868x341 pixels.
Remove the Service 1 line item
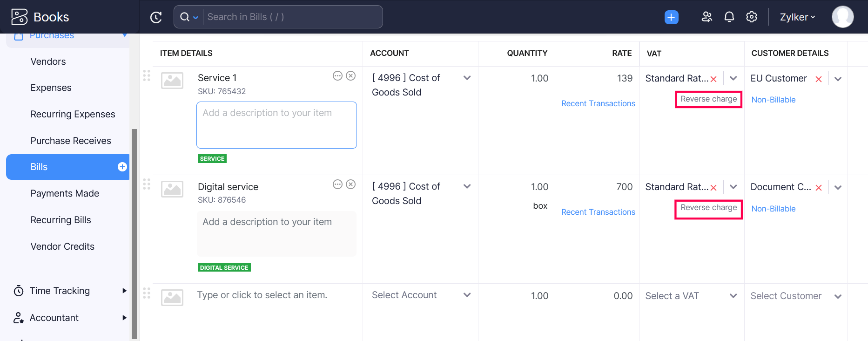click(351, 76)
